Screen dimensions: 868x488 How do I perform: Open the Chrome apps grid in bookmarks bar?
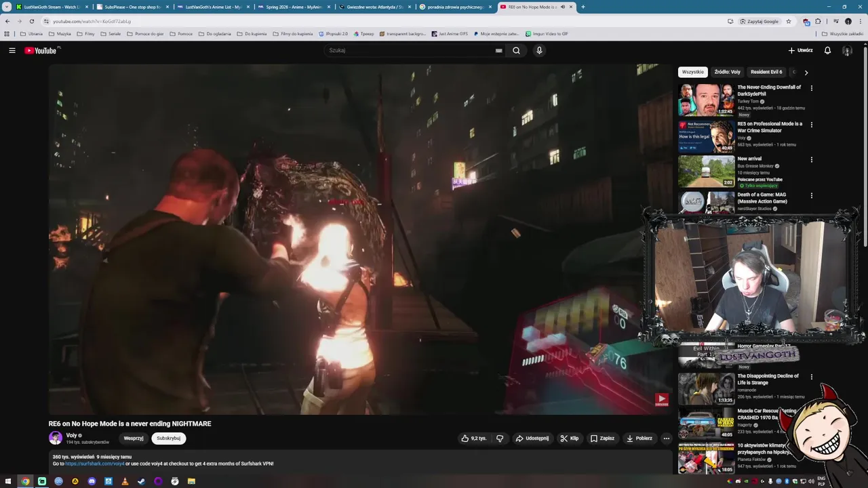(7, 33)
